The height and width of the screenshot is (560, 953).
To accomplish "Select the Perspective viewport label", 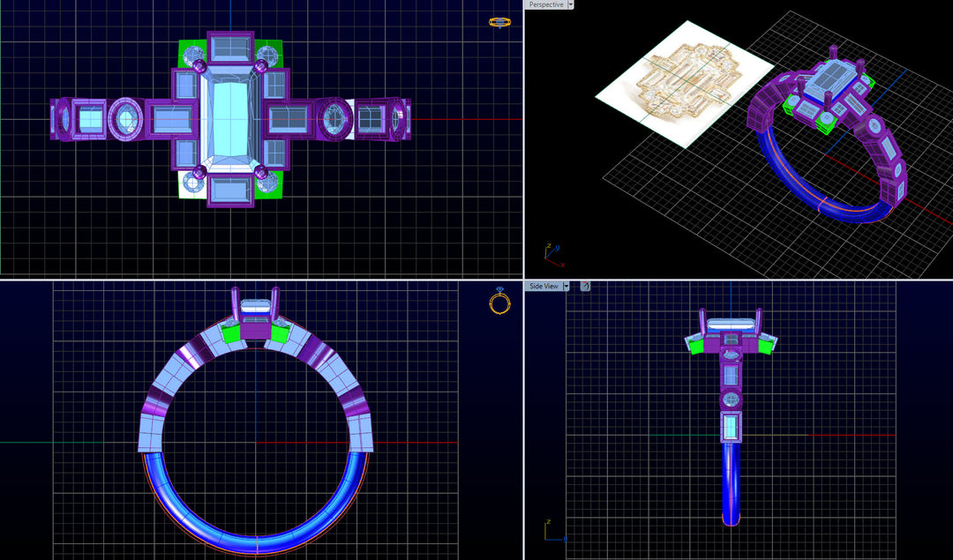I will point(546,4).
